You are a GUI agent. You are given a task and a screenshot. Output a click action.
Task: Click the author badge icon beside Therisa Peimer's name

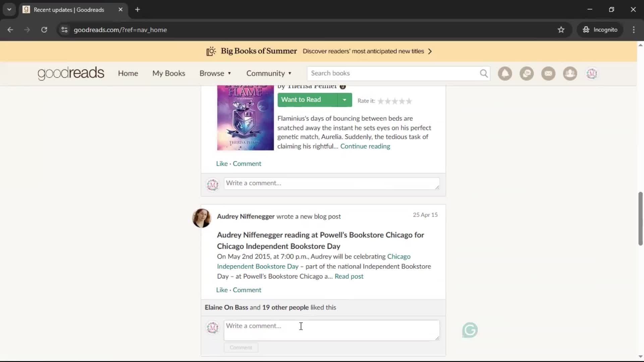(x=342, y=86)
